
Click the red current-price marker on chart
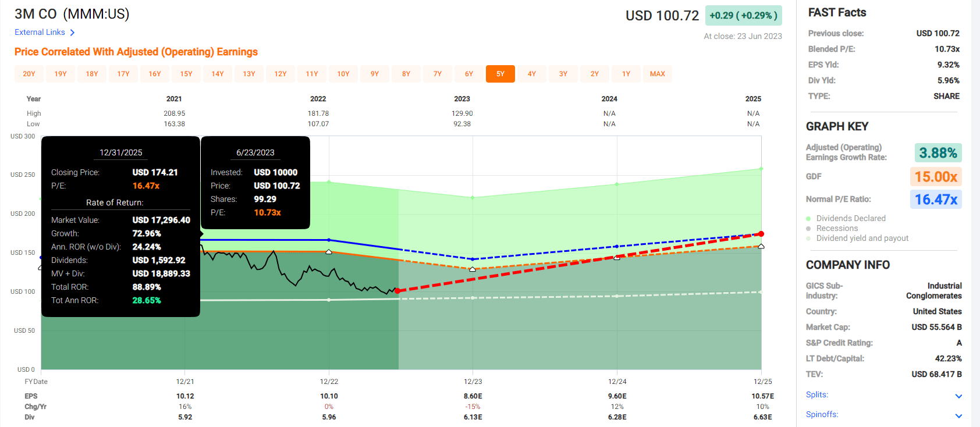click(397, 291)
